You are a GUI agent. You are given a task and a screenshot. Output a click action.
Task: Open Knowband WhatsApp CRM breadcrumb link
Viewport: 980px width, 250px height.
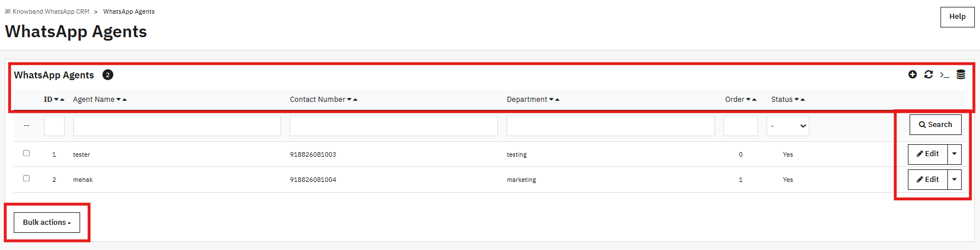pos(48,11)
